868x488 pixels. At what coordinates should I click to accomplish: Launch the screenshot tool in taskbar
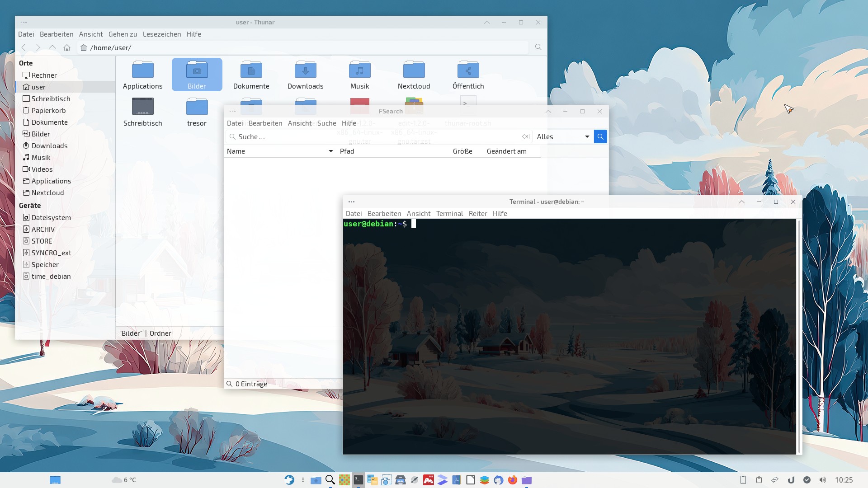[386, 480]
